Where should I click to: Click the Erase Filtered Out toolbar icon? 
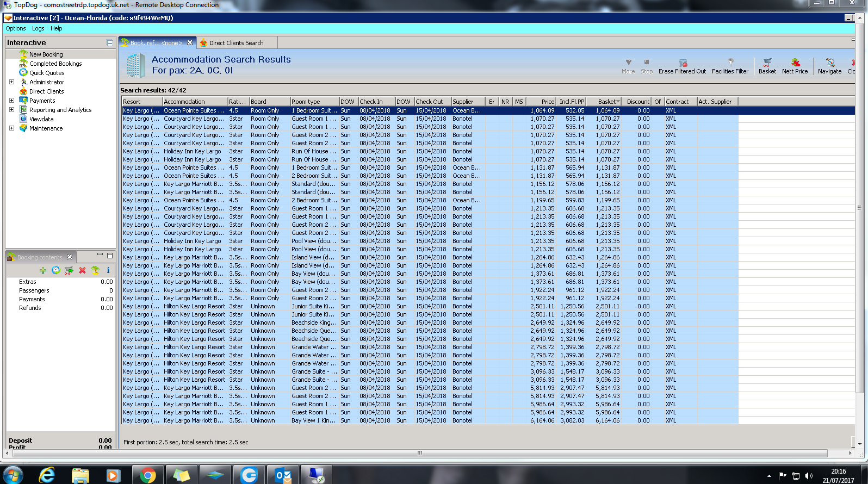tap(683, 63)
